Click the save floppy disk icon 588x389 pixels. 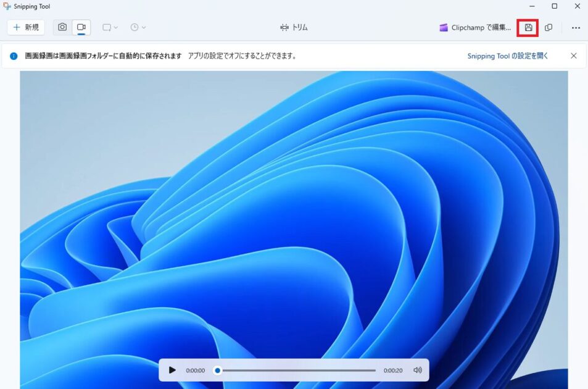coord(528,27)
